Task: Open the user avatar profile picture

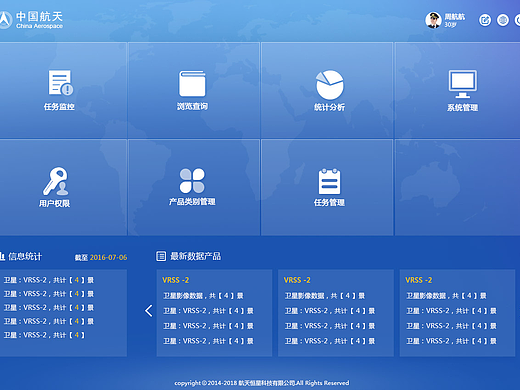Action: [x=433, y=20]
